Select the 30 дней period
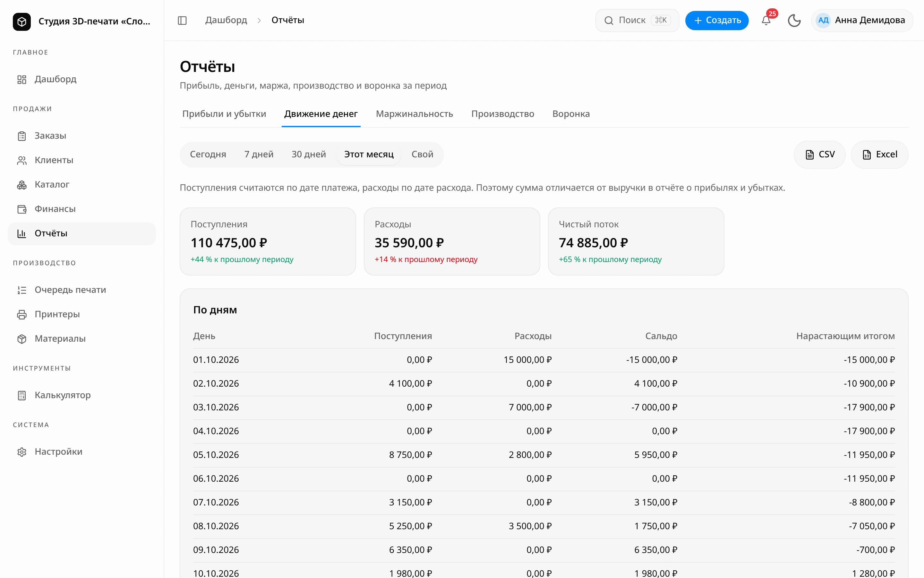 [x=309, y=154]
